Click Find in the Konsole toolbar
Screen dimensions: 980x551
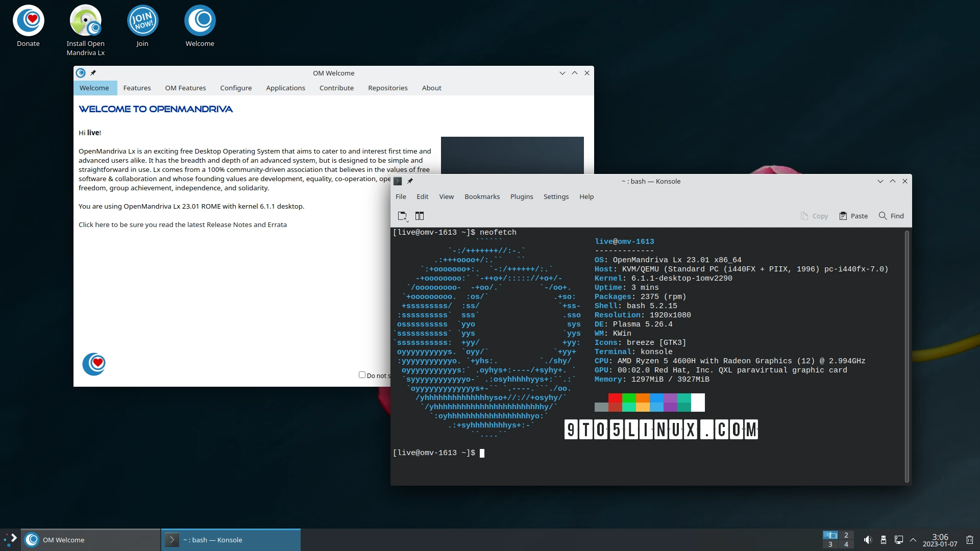pos(891,216)
